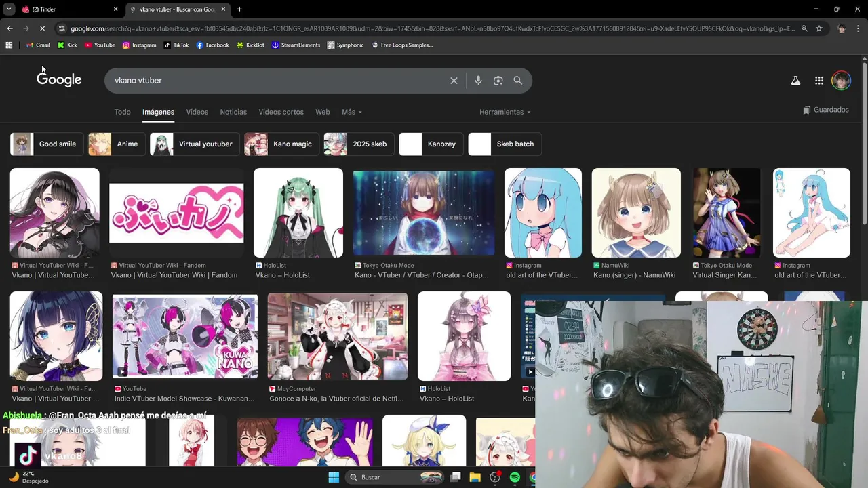Switch to the Videos tab

click(x=197, y=112)
